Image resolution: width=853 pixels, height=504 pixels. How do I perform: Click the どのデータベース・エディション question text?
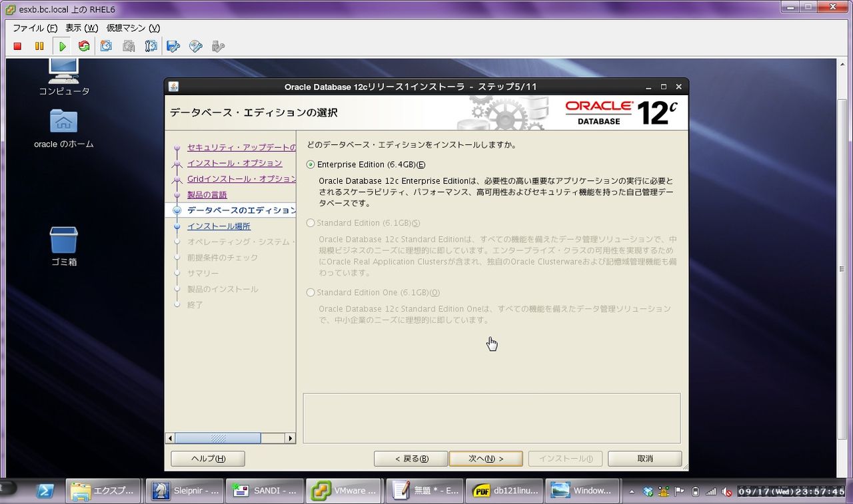tap(412, 144)
